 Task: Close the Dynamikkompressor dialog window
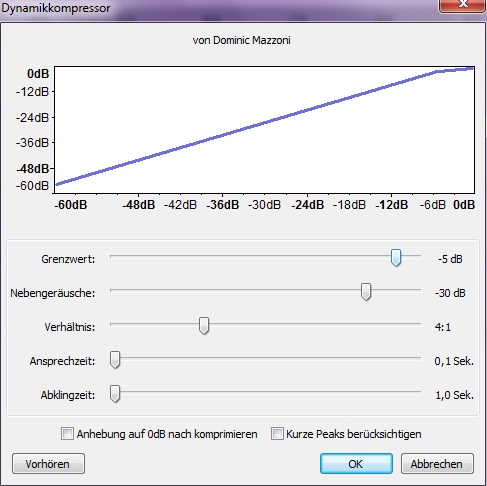click(x=463, y=5)
